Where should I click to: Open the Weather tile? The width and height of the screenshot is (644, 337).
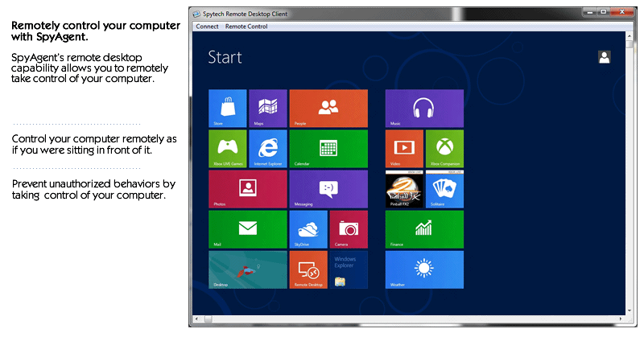pos(424,269)
